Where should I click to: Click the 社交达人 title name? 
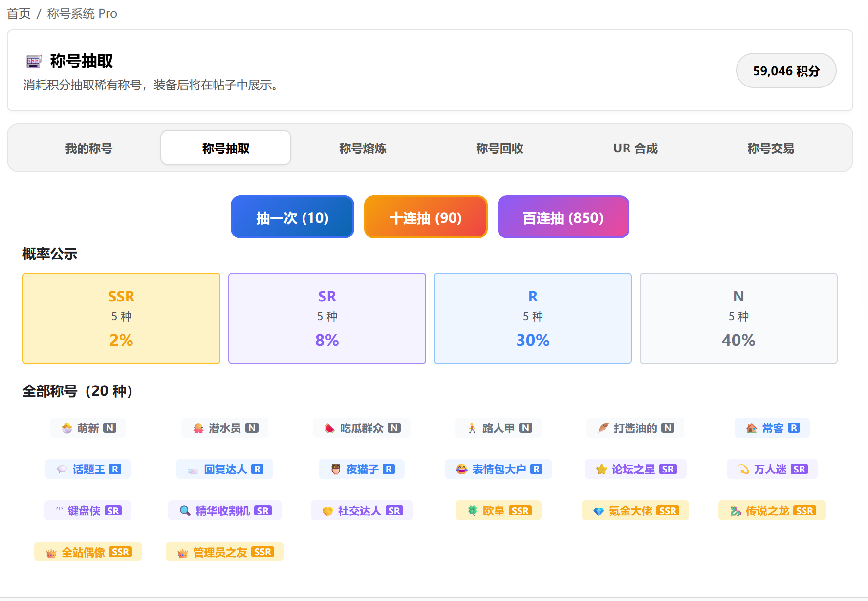[x=360, y=511]
